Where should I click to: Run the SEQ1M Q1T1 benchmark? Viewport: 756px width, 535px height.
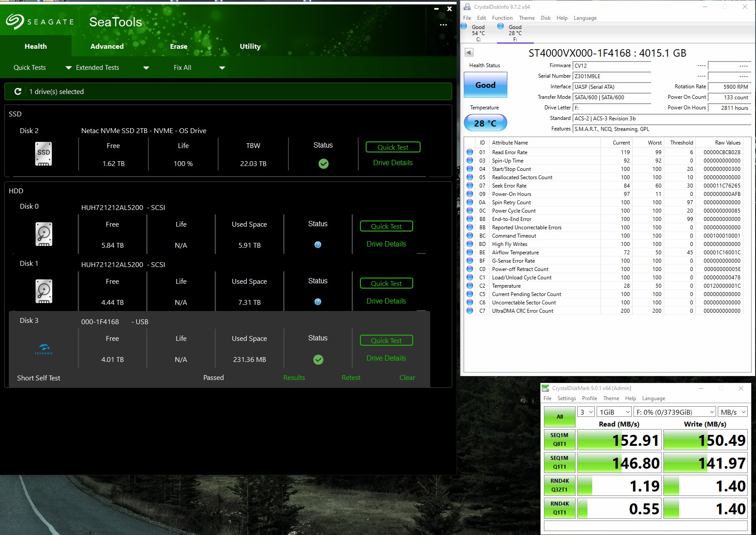560,463
